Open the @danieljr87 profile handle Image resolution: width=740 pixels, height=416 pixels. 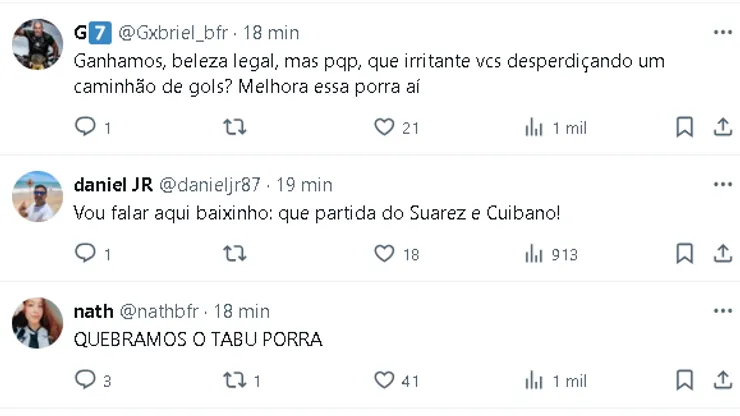tap(209, 185)
